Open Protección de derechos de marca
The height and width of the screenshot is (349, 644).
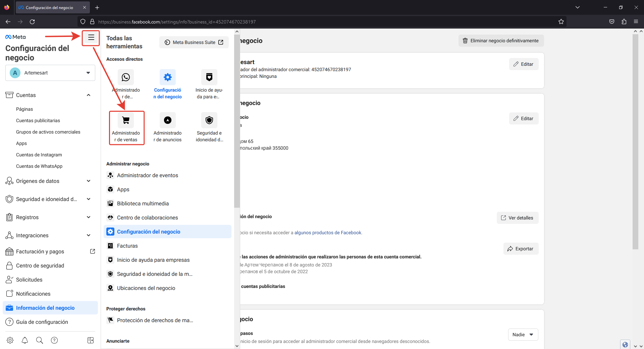(167, 320)
